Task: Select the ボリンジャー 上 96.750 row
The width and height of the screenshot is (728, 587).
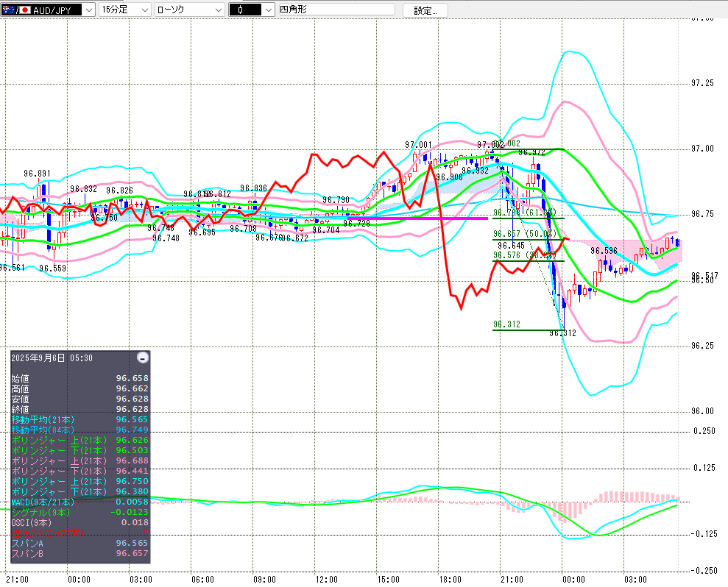Action: point(79,481)
